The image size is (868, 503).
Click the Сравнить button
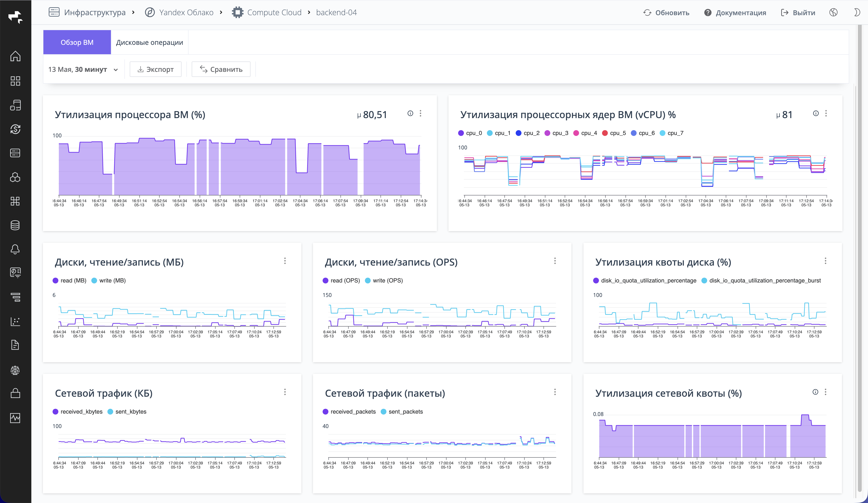(x=221, y=70)
